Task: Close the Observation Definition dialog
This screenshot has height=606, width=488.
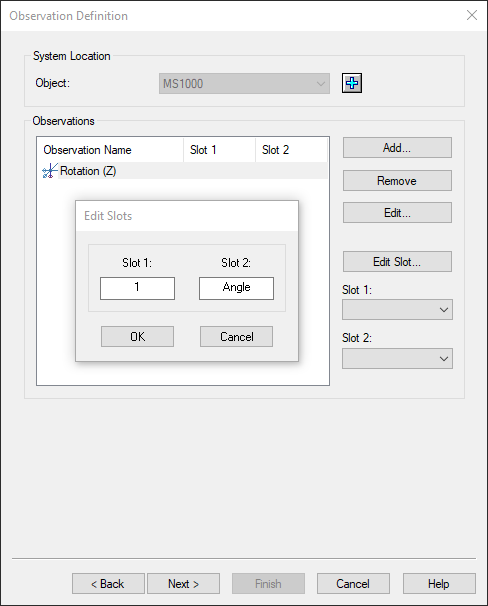Action: tap(472, 15)
